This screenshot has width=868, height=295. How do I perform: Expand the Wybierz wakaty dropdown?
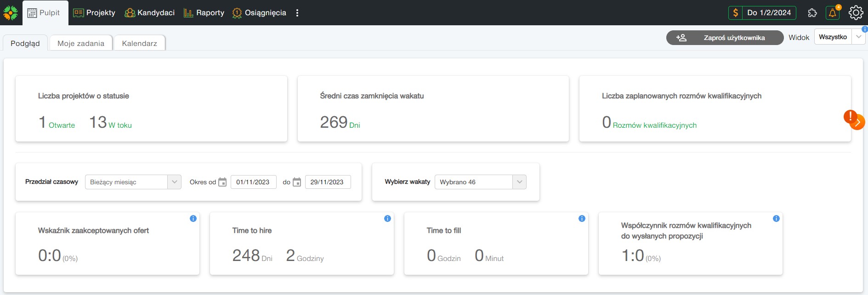pos(519,182)
